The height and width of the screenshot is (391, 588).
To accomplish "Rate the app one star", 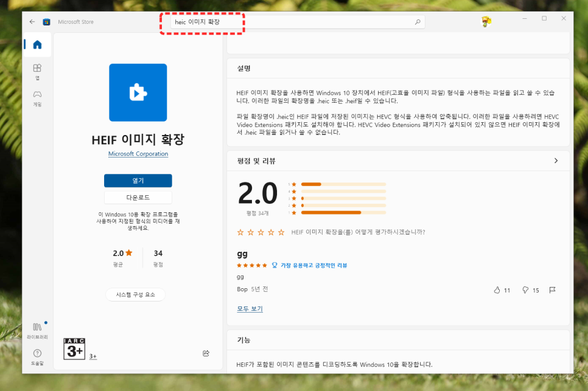I will 240,232.
